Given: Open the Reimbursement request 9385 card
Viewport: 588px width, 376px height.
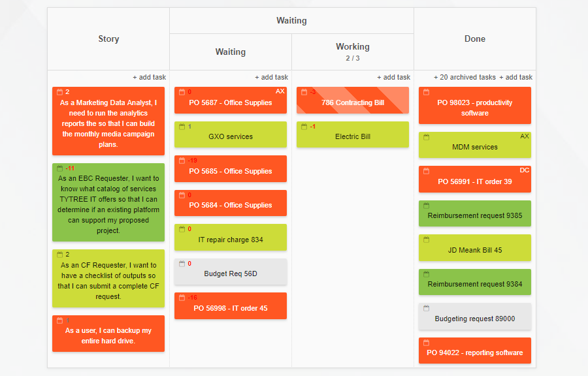Looking at the screenshot, I should (475, 213).
